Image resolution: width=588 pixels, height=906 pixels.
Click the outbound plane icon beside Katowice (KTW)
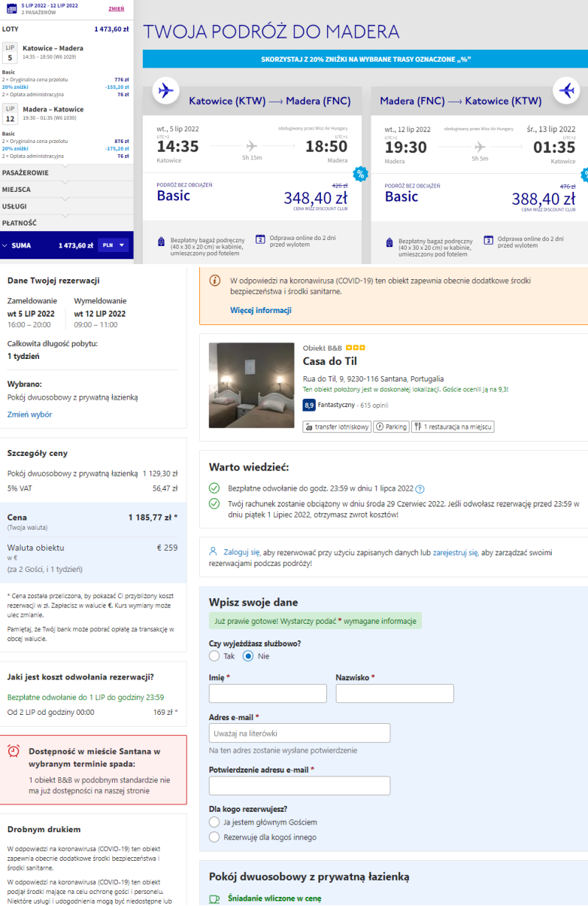point(165,91)
